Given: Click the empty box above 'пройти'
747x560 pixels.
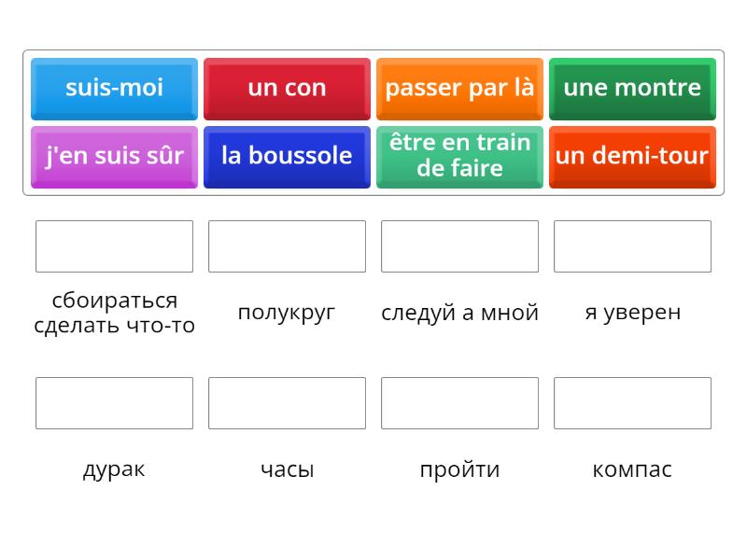Looking at the screenshot, I should click(459, 403).
